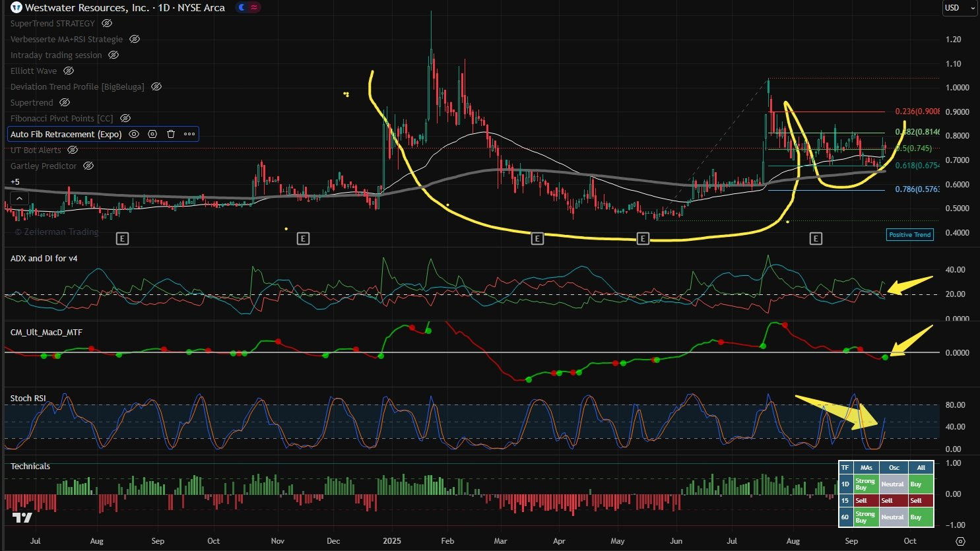This screenshot has width=980, height=551.
Task: Open more options for Auto Fib Retracement
Action: [x=189, y=134]
